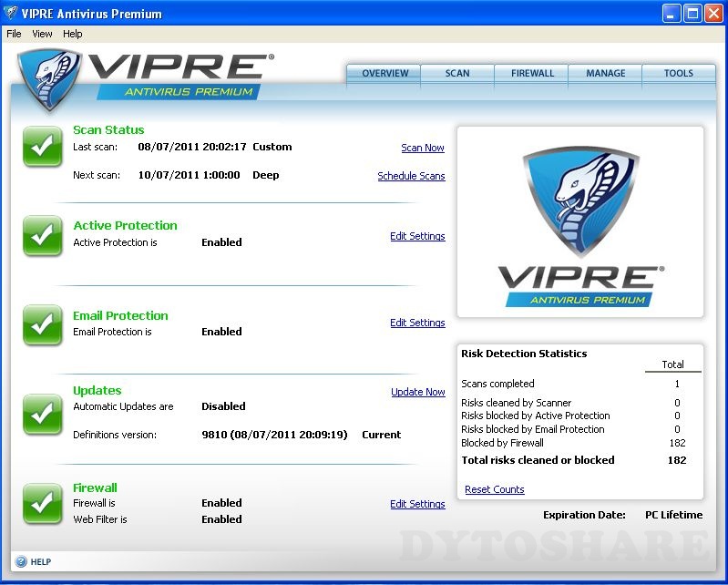Click the Scan Now link
This screenshot has height=585, width=728.
point(423,148)
